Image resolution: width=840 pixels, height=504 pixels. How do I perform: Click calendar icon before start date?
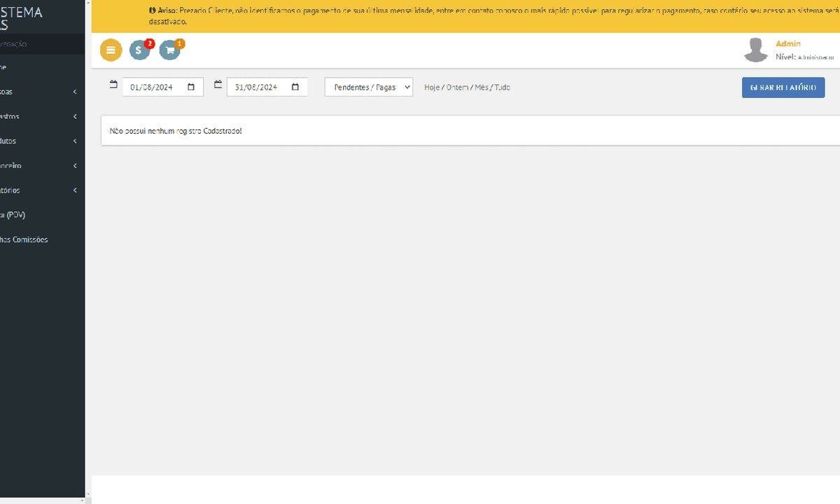113,84
